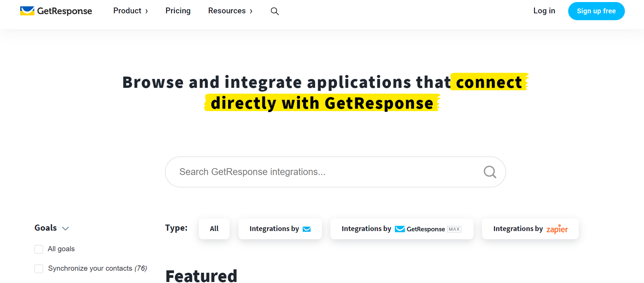Tick the Synchronize your contacts checkbox
The image size is (644, 283).
click(39, 269)
